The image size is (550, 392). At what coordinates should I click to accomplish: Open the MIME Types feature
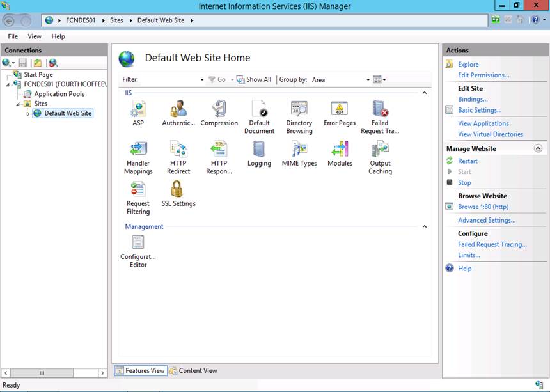tap(299, 150)
